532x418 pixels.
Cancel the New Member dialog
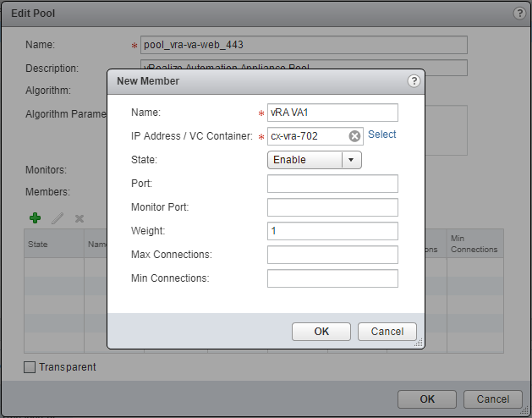(x=387, y=332)
